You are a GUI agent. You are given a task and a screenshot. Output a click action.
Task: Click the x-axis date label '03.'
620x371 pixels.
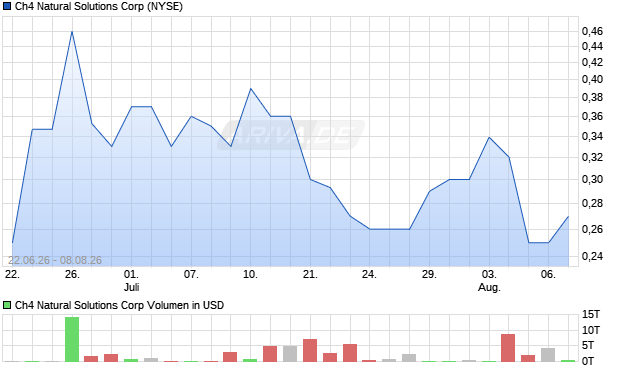click(489, 274)
